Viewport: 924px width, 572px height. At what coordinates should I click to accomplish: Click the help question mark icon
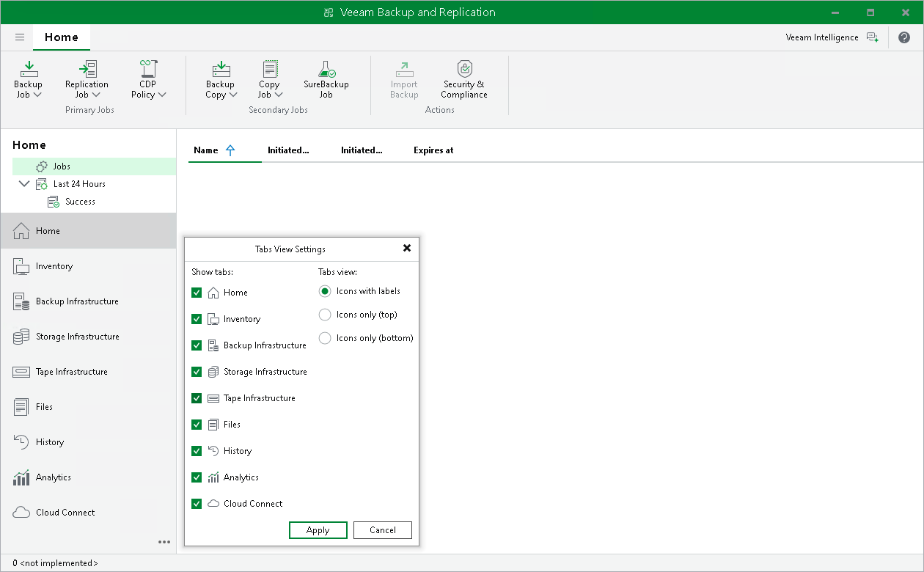pyautogui.click(x=903, y=37)
